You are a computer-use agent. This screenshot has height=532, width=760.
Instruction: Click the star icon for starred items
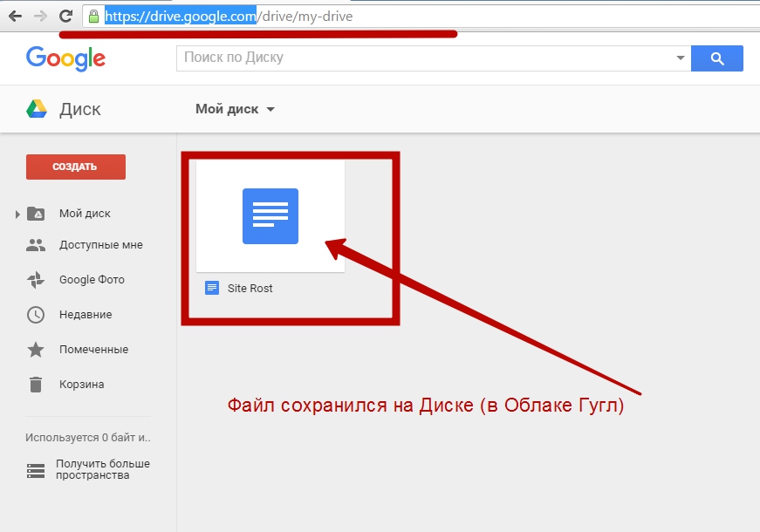point(36,350)
